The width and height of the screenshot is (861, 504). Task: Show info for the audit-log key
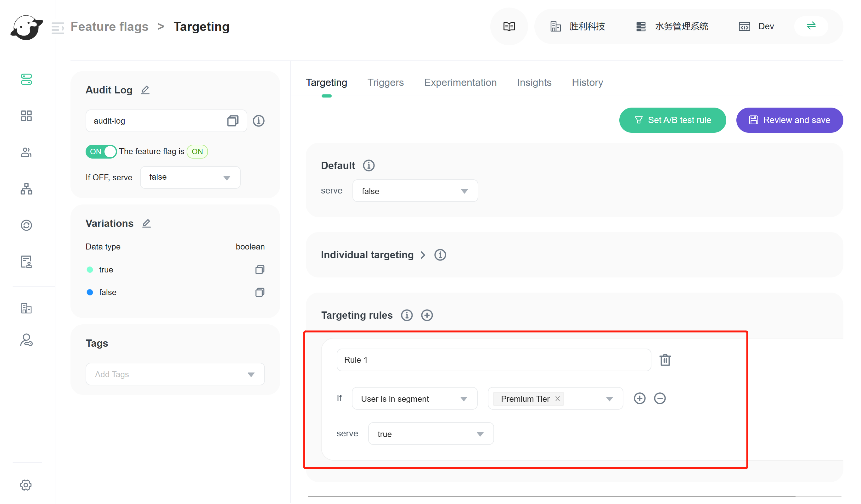[x=259, y=120]
